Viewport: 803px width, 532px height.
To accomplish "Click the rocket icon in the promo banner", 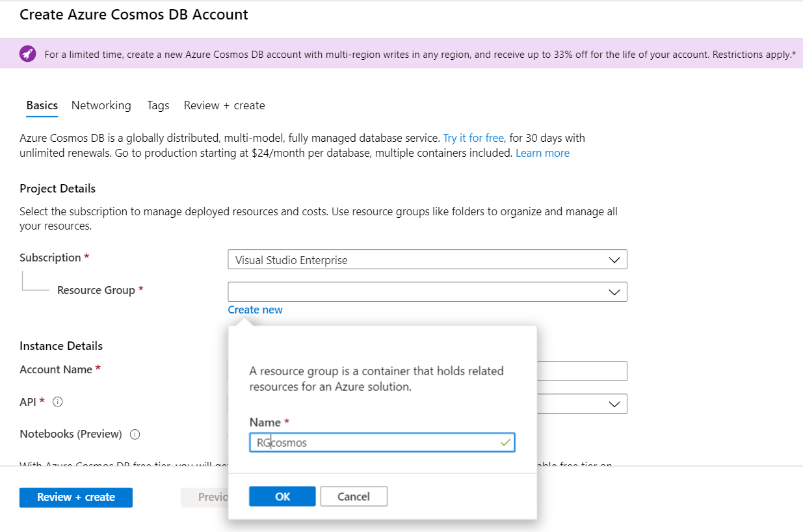I will (x=27, y=54).
